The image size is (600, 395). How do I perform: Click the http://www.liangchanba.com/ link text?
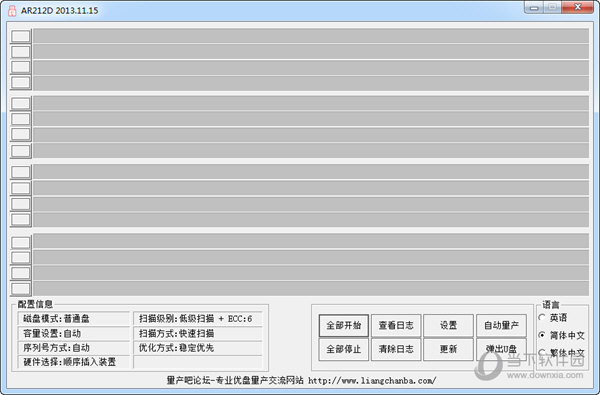(372, 381)
